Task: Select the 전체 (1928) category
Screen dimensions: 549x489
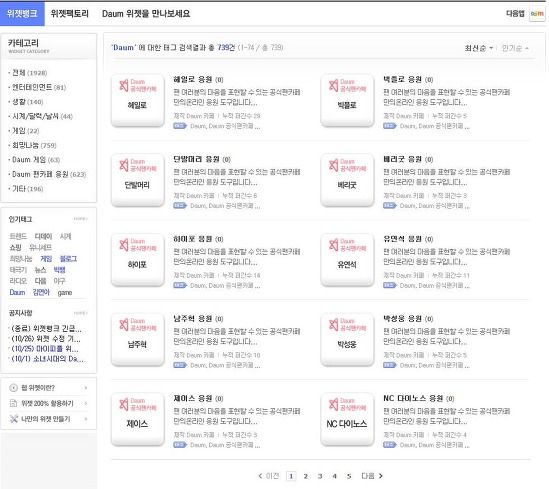Action: (29, 72)
